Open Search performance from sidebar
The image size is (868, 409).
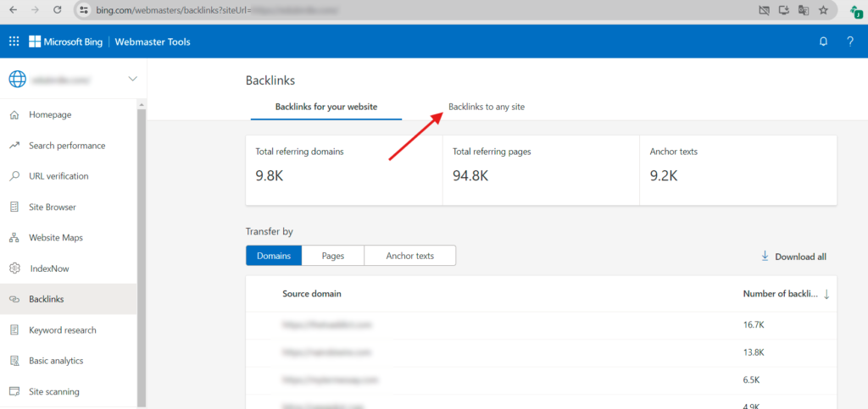coord(66,146)
